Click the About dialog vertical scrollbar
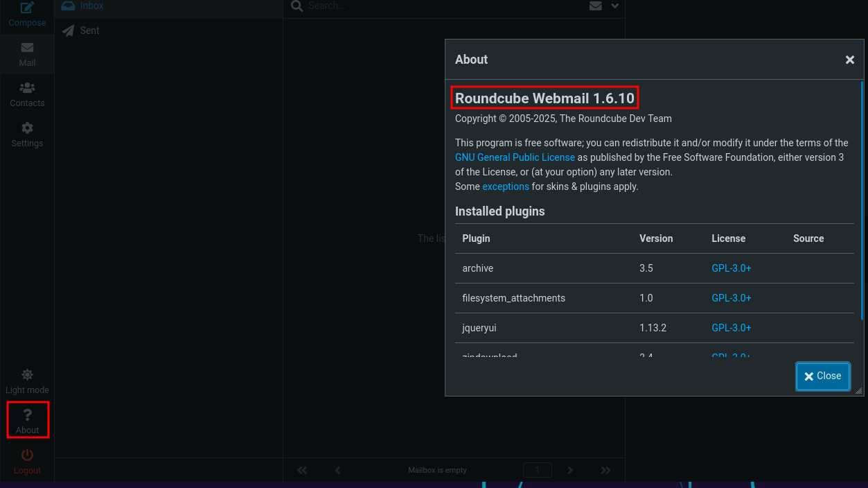This screenshot has height=488, width=868. pyautogui.click(x=862, y=201)
